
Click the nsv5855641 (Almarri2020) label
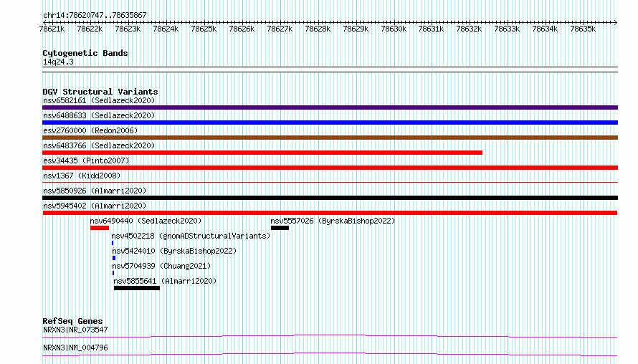point(165,281)
